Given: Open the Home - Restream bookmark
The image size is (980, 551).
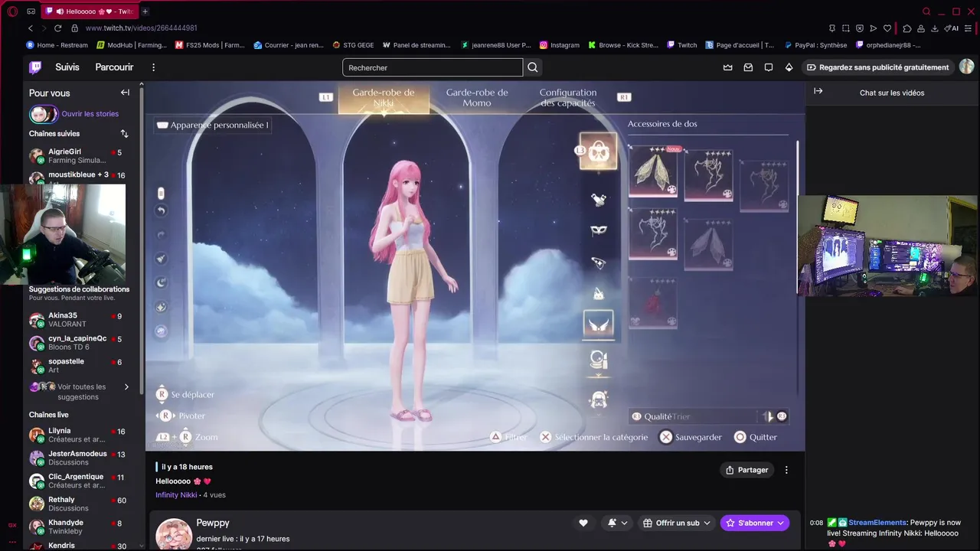Looking at the screenshot, I should click(x=57, y=45).
